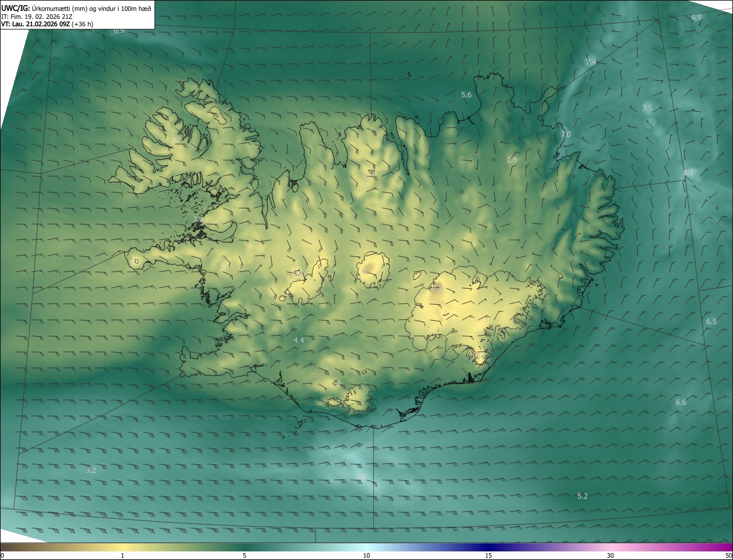Pick the pink color above tick 30

[610, 547]
